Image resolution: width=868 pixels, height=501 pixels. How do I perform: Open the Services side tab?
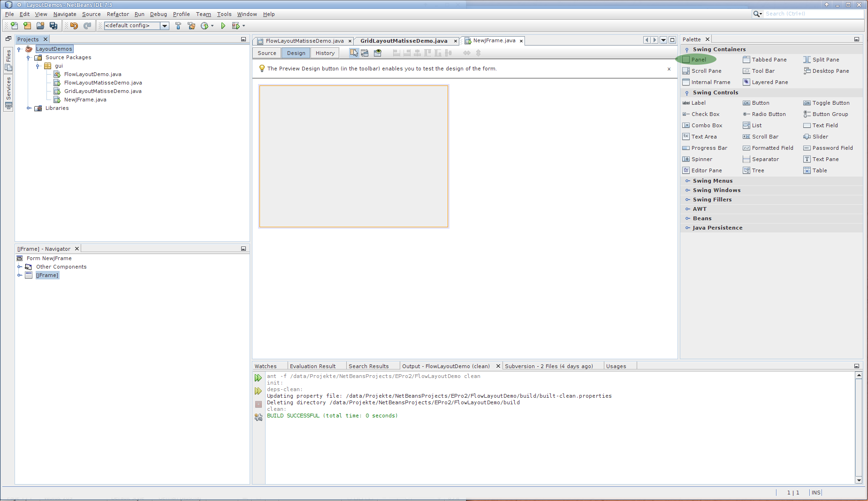click(8, 93)
